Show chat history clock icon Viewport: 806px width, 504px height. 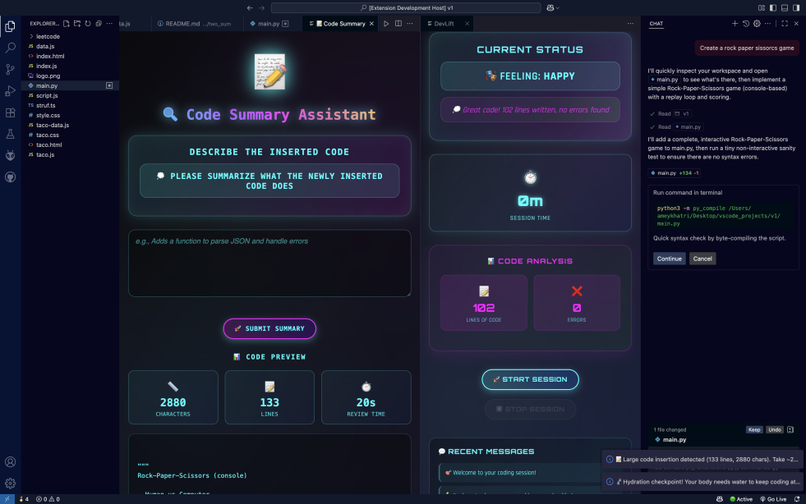pyautogui.click(x=746, y=24)
